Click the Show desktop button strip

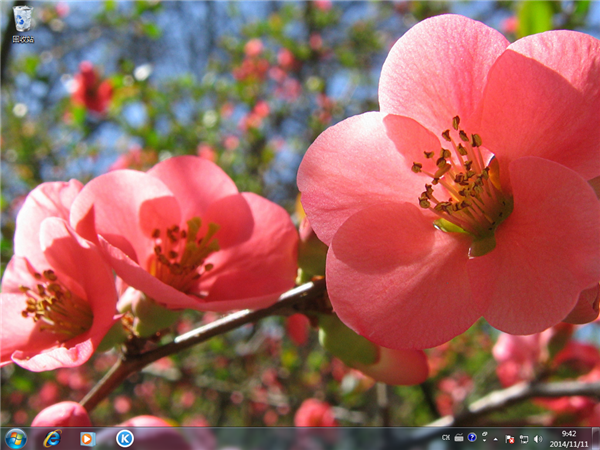pos(596,438)
